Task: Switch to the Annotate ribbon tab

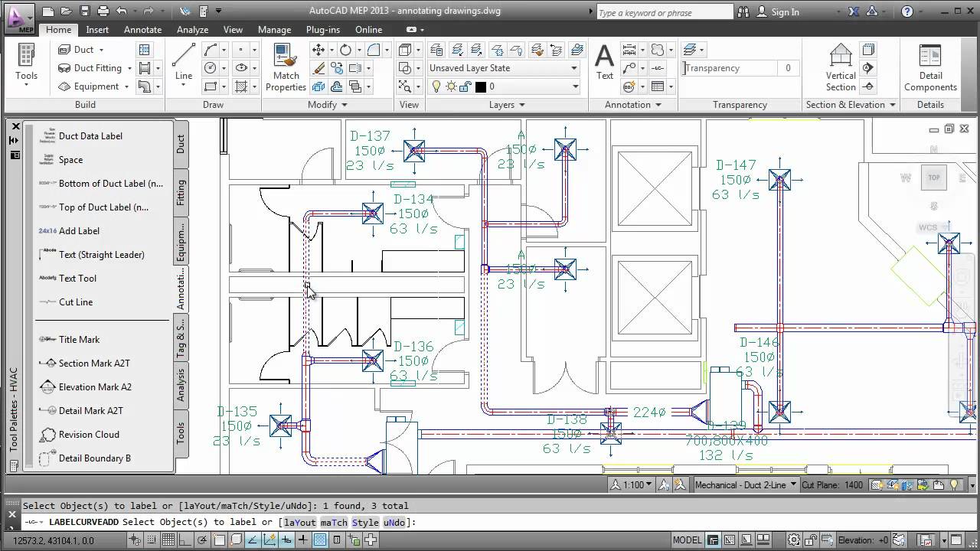Action: 142,29
